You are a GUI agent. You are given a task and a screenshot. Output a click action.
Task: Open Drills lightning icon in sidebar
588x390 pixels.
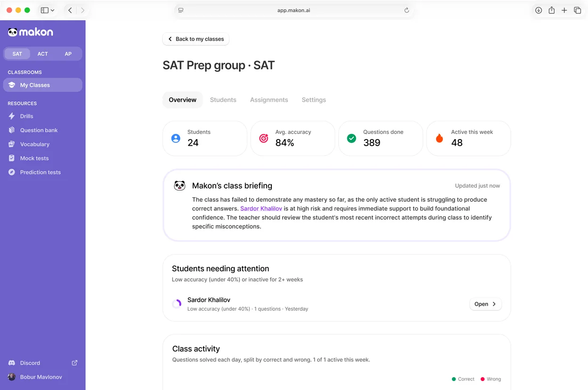coord(12,116)
